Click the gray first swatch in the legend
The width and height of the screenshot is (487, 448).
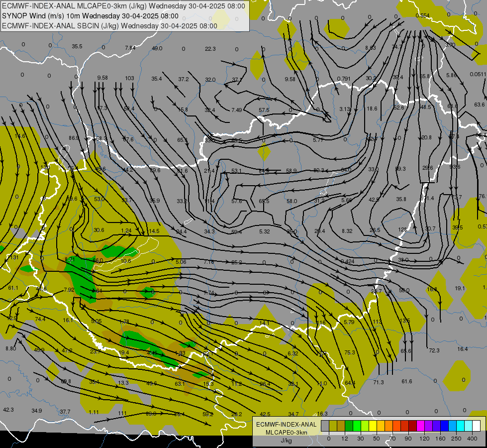pyautogui.click(x=325, y=426)
